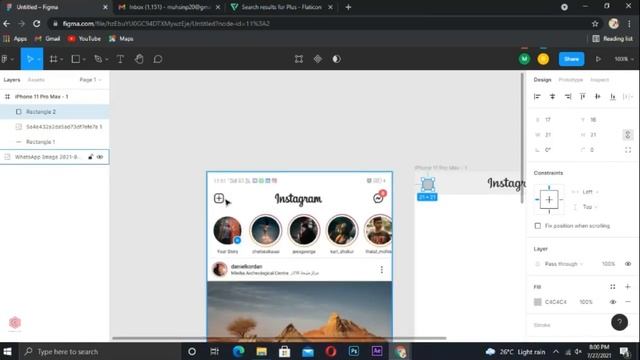Open the Help question mark button
The height and width of the screenshot is (360, 640).
620,322
